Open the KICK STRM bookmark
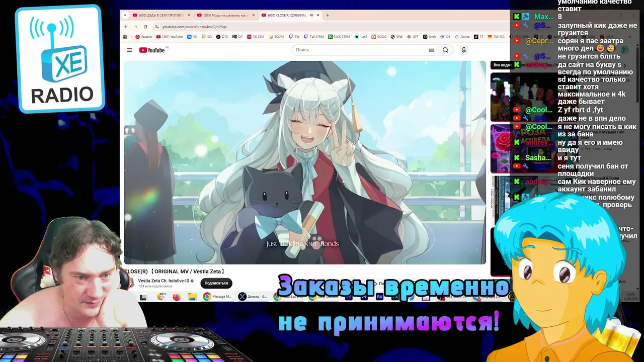The image size is (644, 362). pos(339,37)
